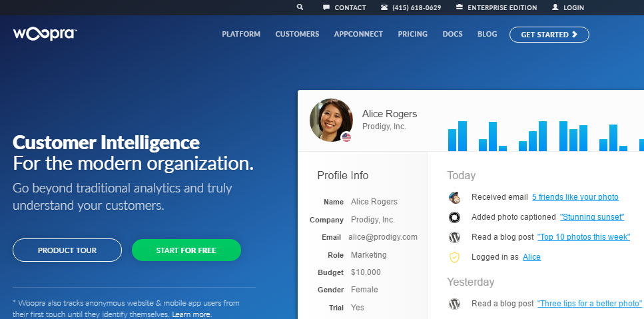
Task: Click the Trial value Yes
Action: (358, 308)
